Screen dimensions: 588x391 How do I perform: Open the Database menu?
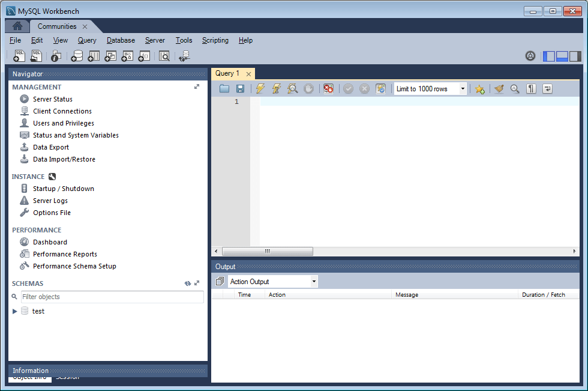click(x=121, y=40)
